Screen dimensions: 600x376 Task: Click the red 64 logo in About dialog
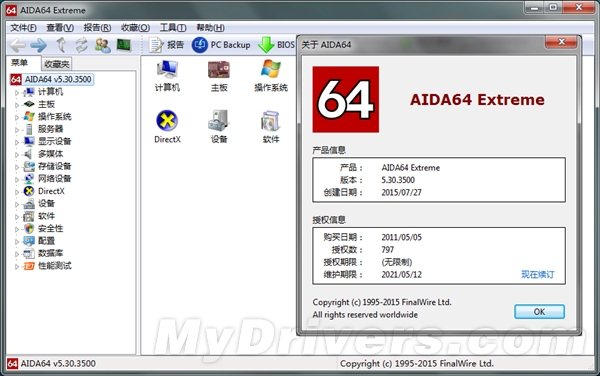pos(346,99)
